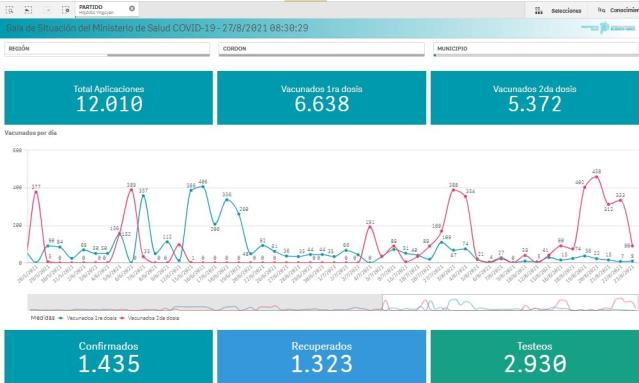
Task: Remove the PARTIDO selection filter
Action: (x=132, y=9)
